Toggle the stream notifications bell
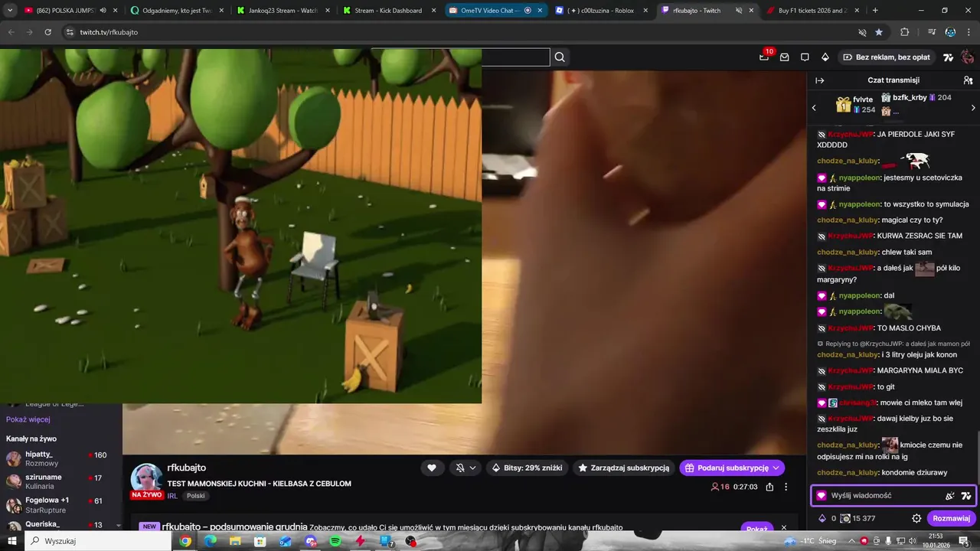Screen dimensions: 980x551 click(x=460, y=468)
